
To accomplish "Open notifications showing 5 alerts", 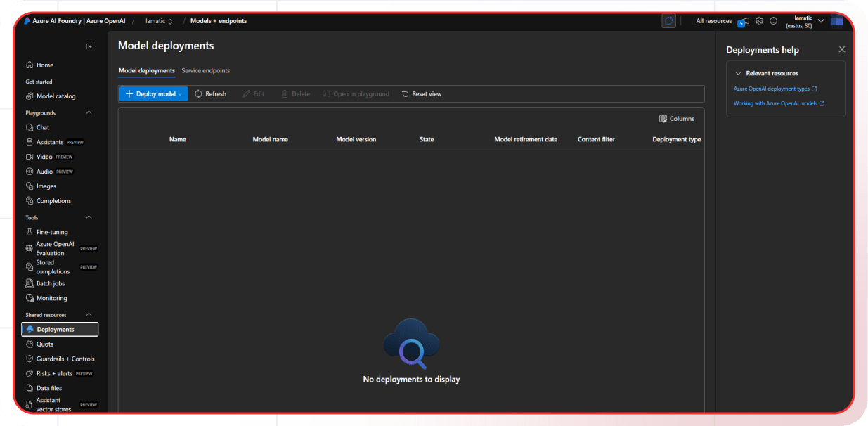I will pos(742,21).
